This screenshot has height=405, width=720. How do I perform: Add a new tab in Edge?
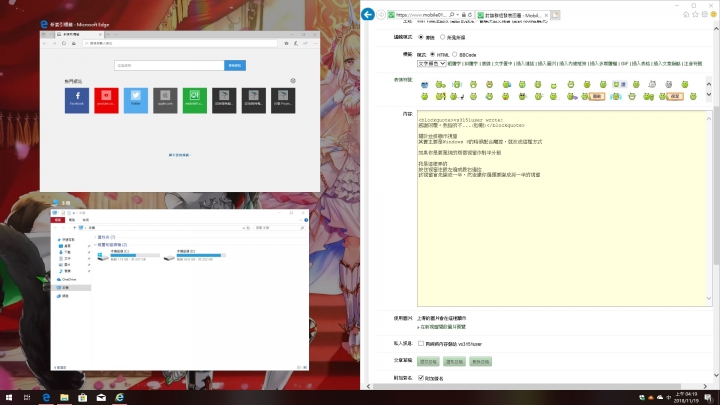pyautogui.click(x=108, y=34)
